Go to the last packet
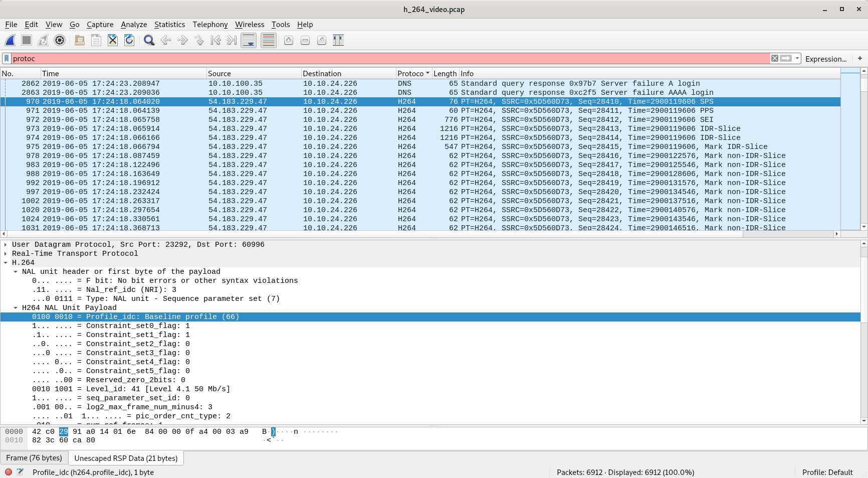The image size is (868, 478). pyautogui.click(x=231, y=40)
